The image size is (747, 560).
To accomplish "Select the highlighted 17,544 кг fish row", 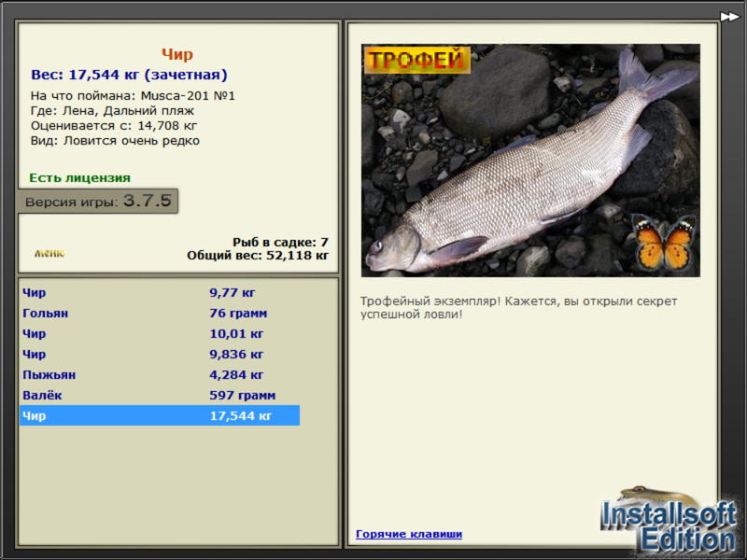I will pyautogui.click(x=160, y=415).
